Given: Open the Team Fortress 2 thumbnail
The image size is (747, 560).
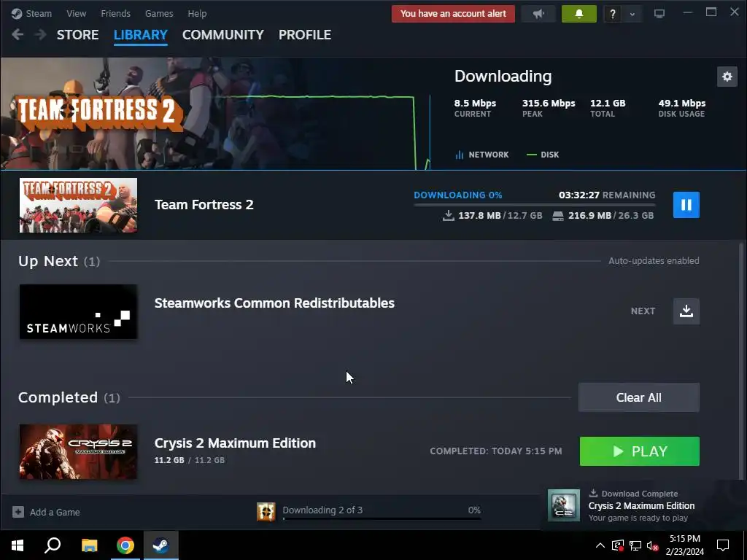Looking at the screenshot, I should click(x=78, y=205).
